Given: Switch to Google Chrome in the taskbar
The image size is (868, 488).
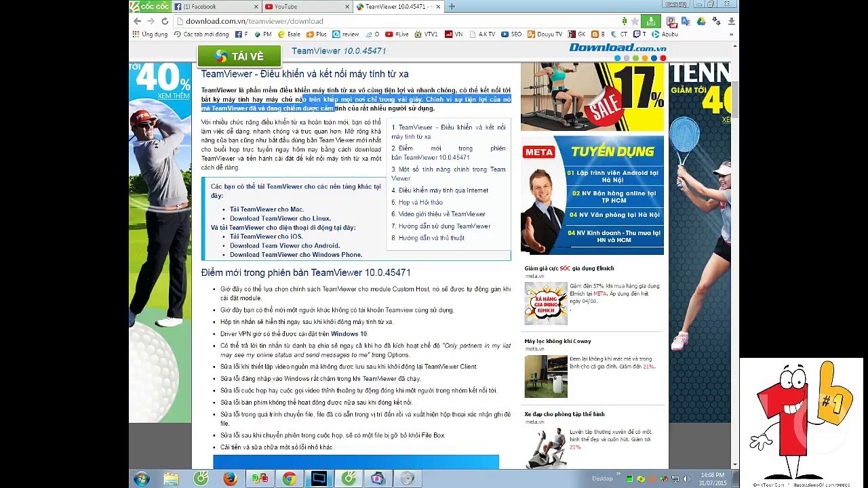Looking at the screenshot, I should [x=290, y=479].
